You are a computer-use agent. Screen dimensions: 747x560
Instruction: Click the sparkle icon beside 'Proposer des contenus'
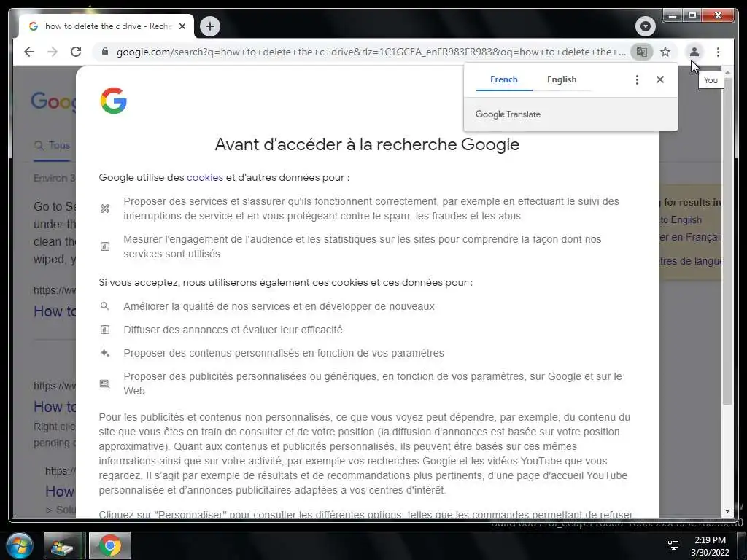105,353
